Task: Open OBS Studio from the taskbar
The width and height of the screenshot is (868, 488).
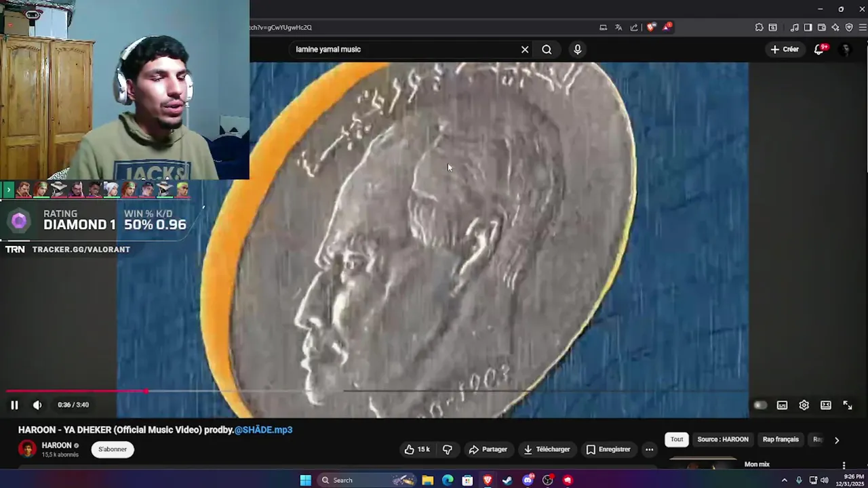Action: pos(548,480)
